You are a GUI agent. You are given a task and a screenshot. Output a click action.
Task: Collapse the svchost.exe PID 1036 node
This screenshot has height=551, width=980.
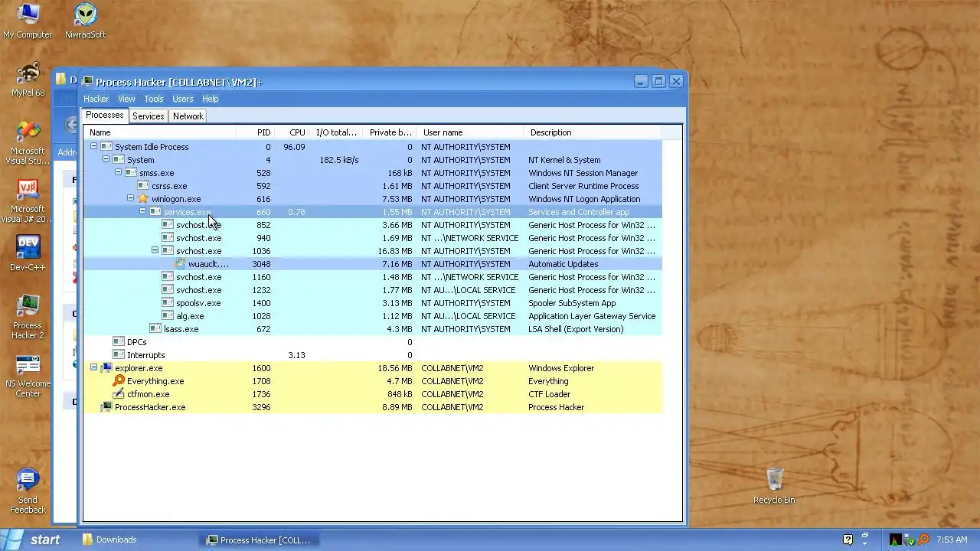(x=155, y=251)
